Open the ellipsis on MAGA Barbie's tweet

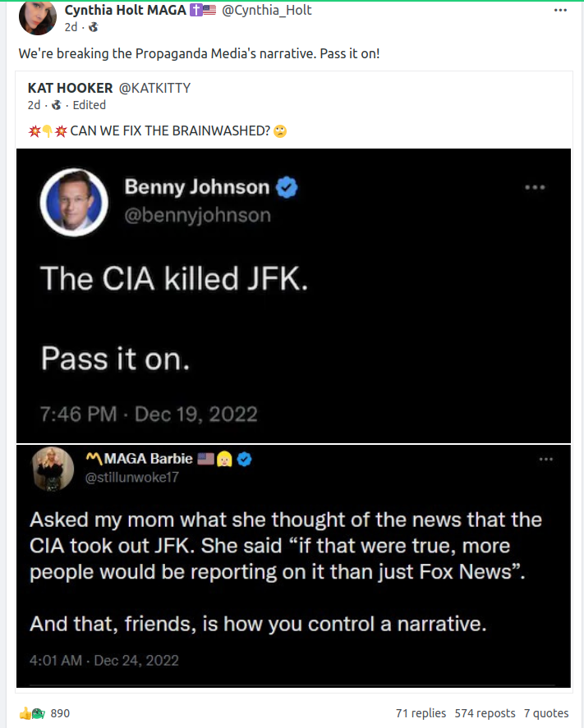546,460
